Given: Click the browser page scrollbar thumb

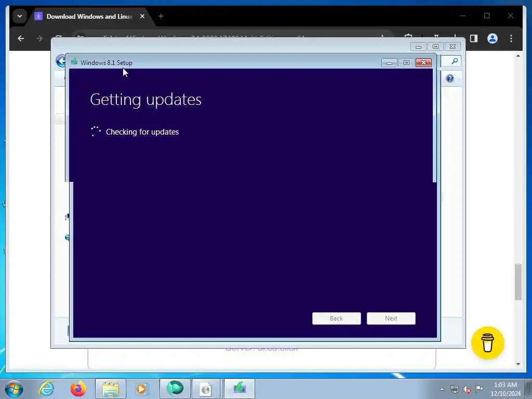Looking at the screenshot, I should (518, 282).
